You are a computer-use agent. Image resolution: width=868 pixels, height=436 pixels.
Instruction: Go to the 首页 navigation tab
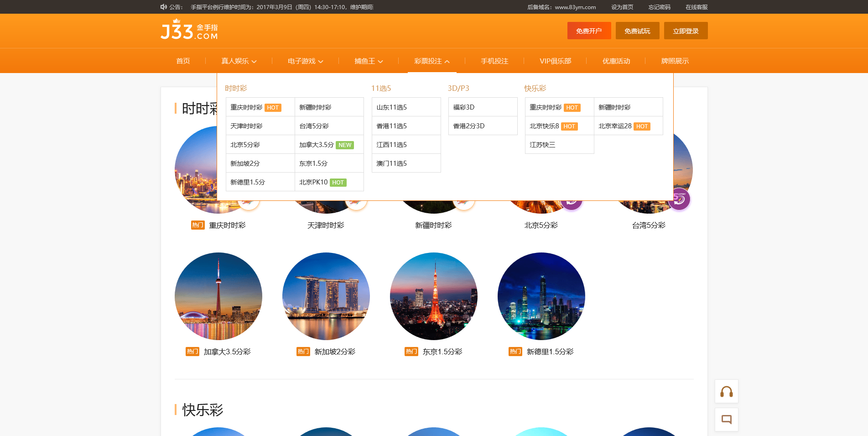(183, 61)
